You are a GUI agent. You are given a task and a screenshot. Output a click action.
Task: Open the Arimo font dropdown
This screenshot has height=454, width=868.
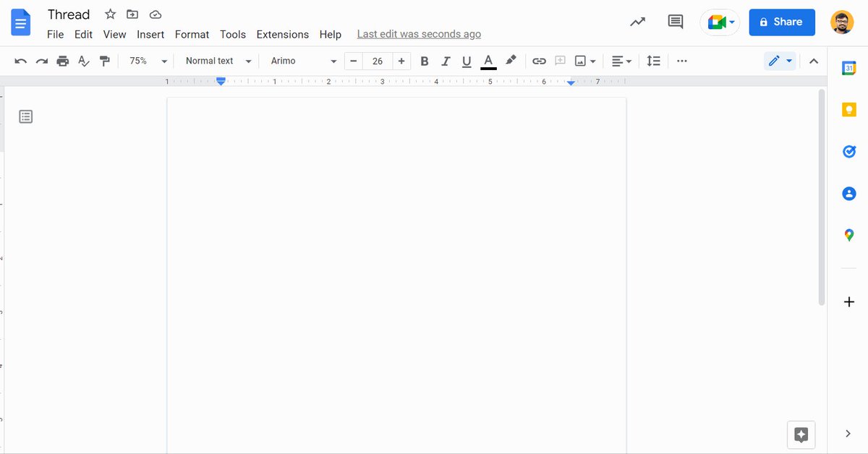[x=304, y=61]
